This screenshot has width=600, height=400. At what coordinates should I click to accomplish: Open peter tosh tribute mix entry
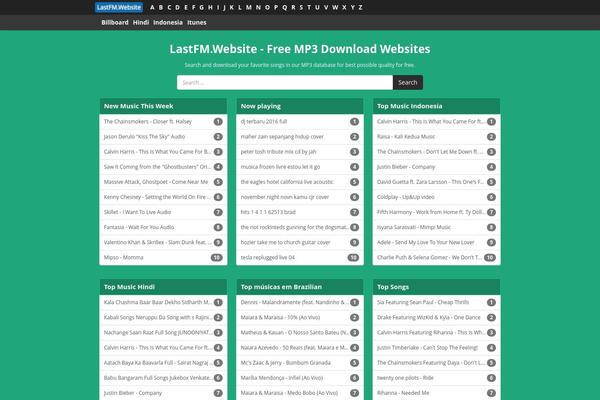[278, 152]
